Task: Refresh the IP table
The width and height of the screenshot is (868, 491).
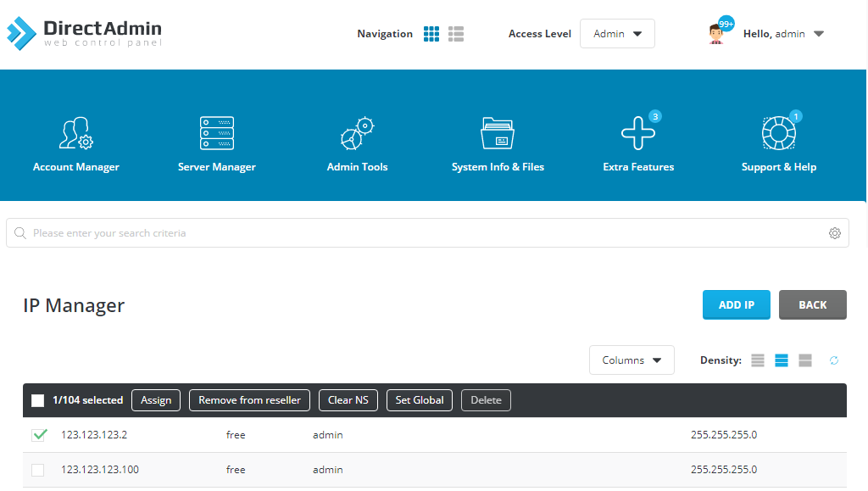Action: 834,360
